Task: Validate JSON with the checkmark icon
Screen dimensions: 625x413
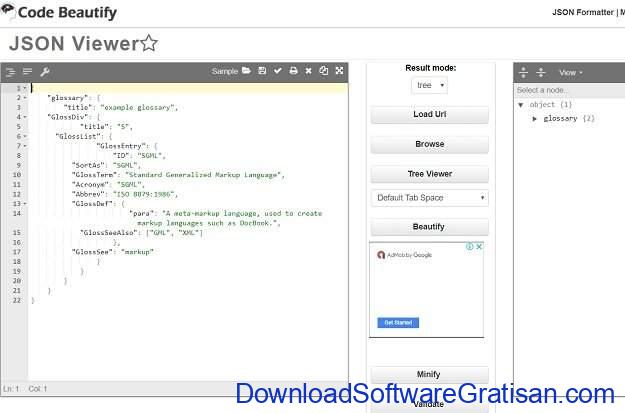Action: pos(278,71)
